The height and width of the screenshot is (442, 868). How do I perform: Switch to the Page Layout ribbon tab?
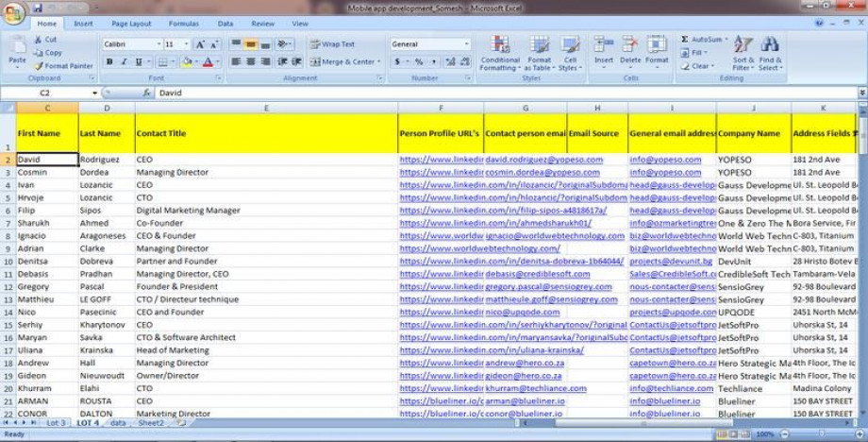click(130, 24)
